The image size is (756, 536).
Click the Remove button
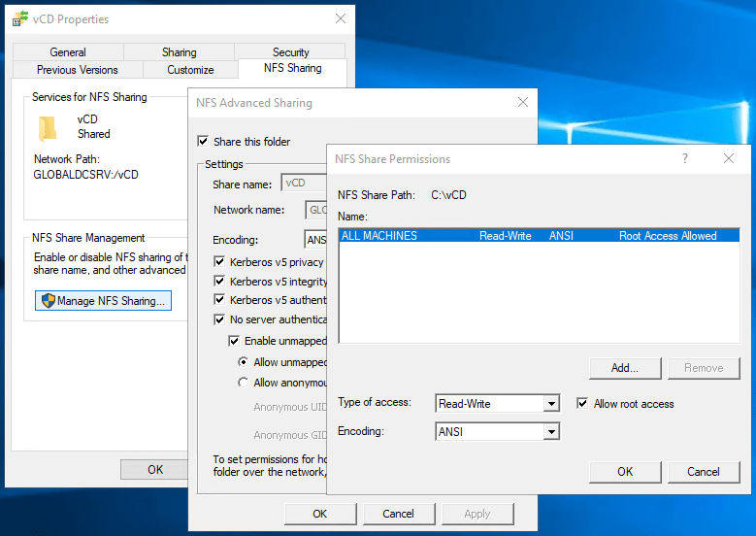pos(704,368)
